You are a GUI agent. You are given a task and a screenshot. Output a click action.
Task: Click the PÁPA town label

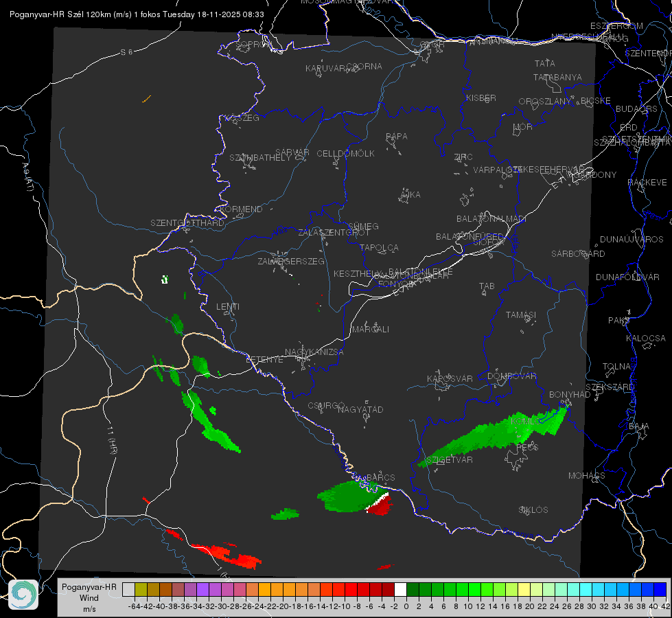coord(397,137)
